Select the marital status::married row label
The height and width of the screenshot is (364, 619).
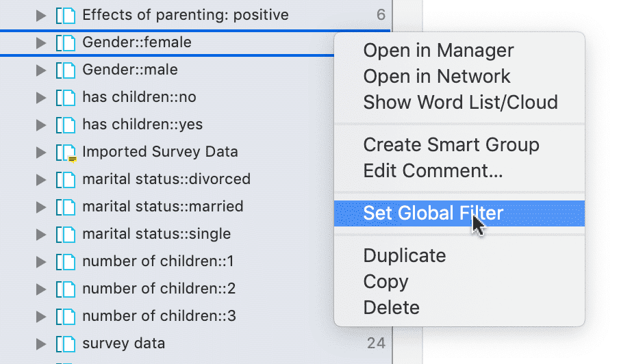(x=163, y=206)
